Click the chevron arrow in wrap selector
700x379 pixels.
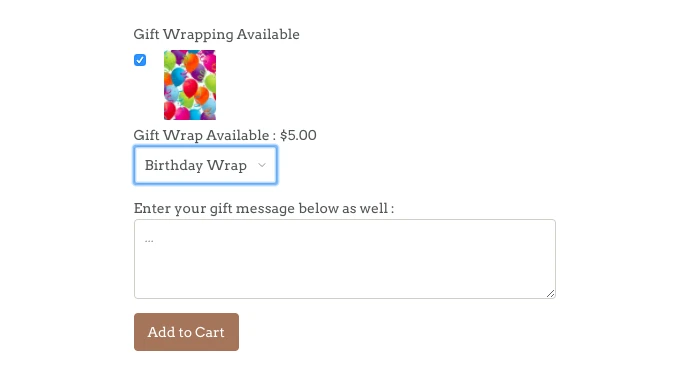pyautogui.click(x=262, y=165)
